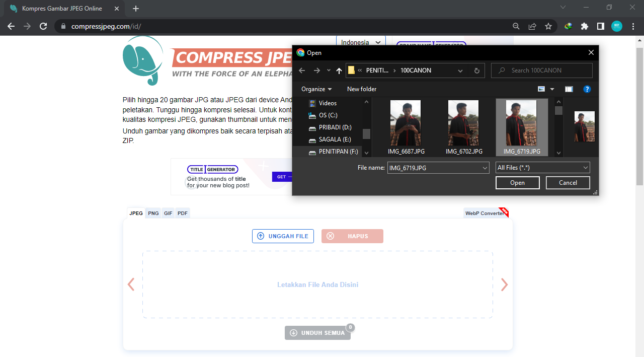Change the view mode icon
Image resolution: width=644 pixels, height=357 pixels.
coord(541,89)
